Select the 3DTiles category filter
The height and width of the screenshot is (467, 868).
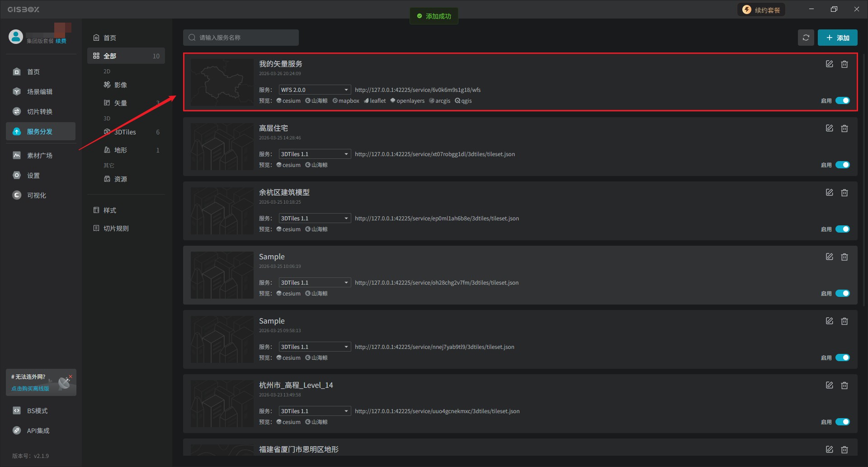click(x=125, y=132)
